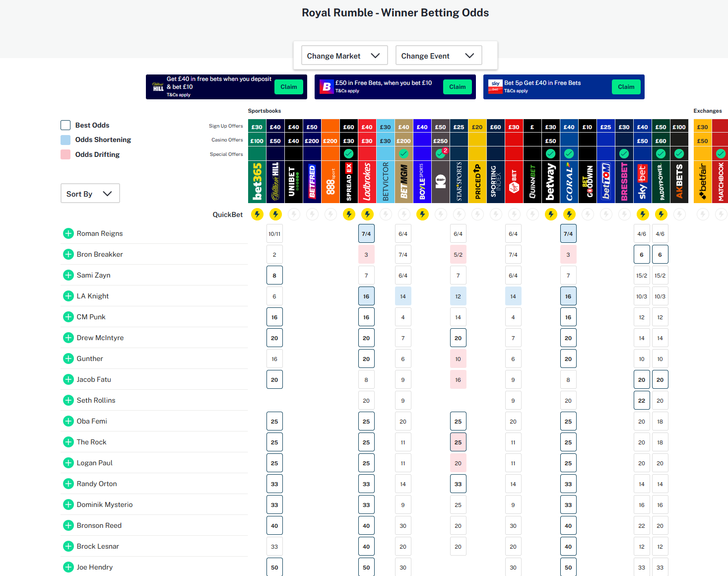Open Bresbet special offers checkmark
Image resolution: width=728 pixels, height=576 pixels.
coord(624,153)
